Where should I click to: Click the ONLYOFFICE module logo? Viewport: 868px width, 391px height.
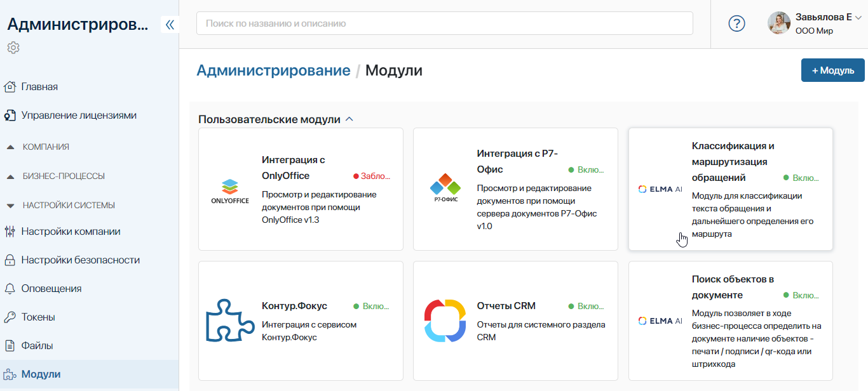(x=229, y=189)
